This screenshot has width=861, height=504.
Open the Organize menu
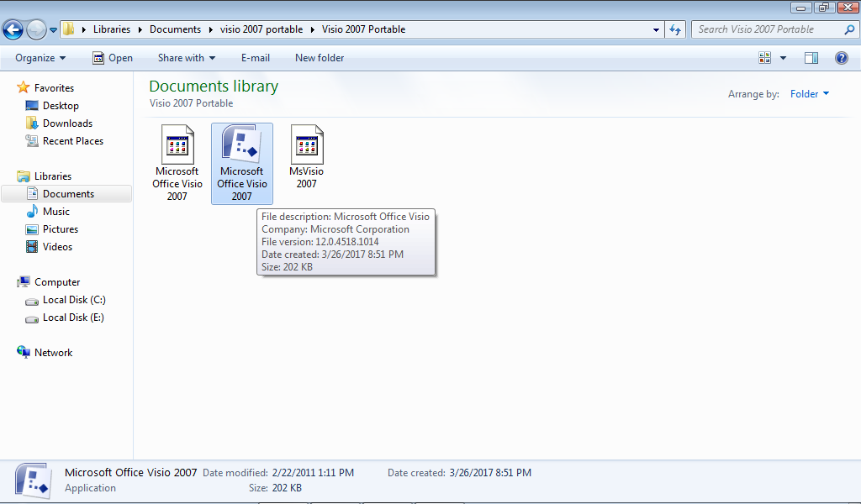point(40,58)
